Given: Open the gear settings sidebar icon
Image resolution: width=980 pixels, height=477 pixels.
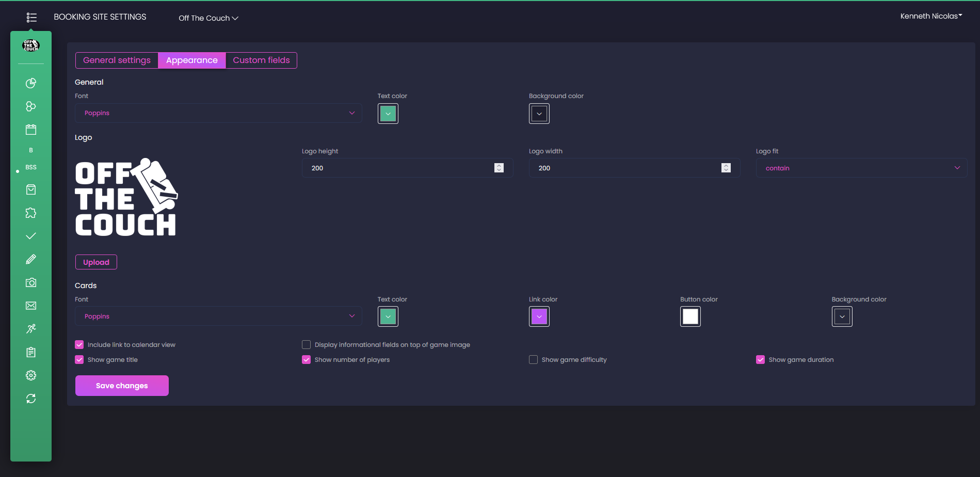Looking at the screenshot, I should (x=31, y=375).
